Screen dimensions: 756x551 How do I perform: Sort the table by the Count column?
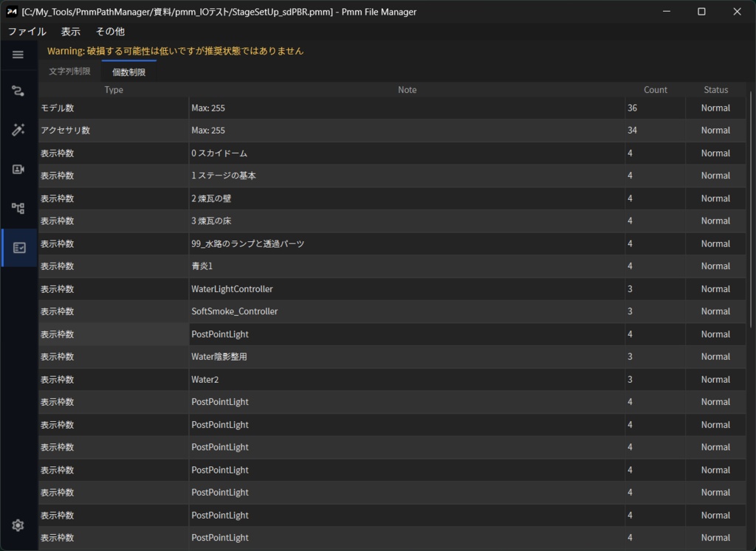655,89
